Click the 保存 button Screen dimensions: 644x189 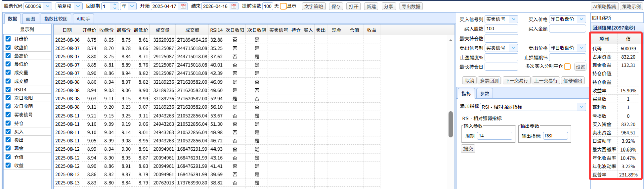point(336,6)
